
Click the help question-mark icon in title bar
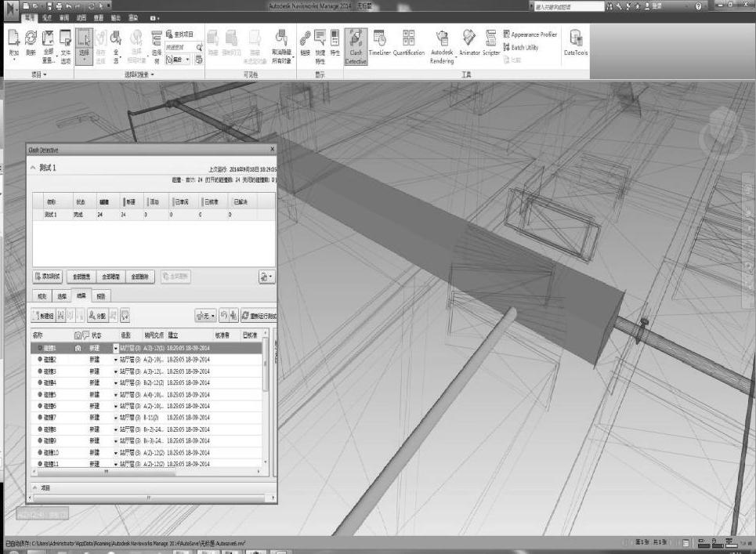point(698,6)
